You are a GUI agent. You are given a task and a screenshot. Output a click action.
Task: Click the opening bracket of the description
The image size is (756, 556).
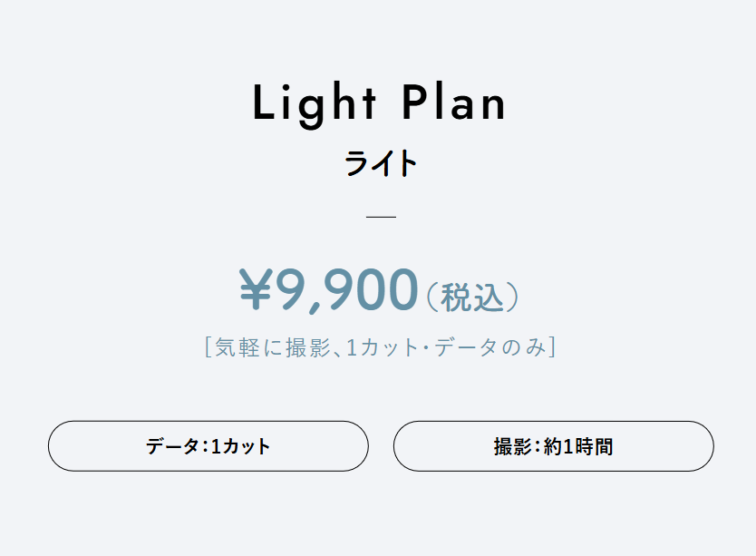208,347
